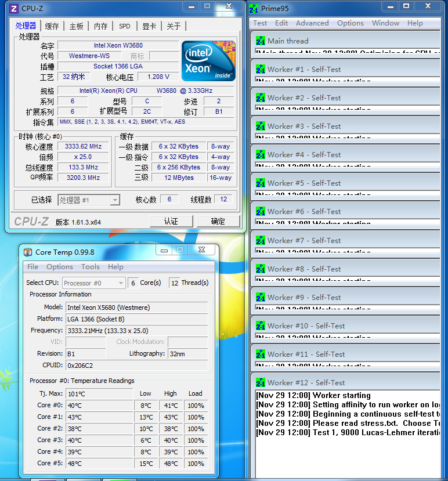Open the Help menu in Core Temp
The image size is (448, 481).
[x=115, y=266]
